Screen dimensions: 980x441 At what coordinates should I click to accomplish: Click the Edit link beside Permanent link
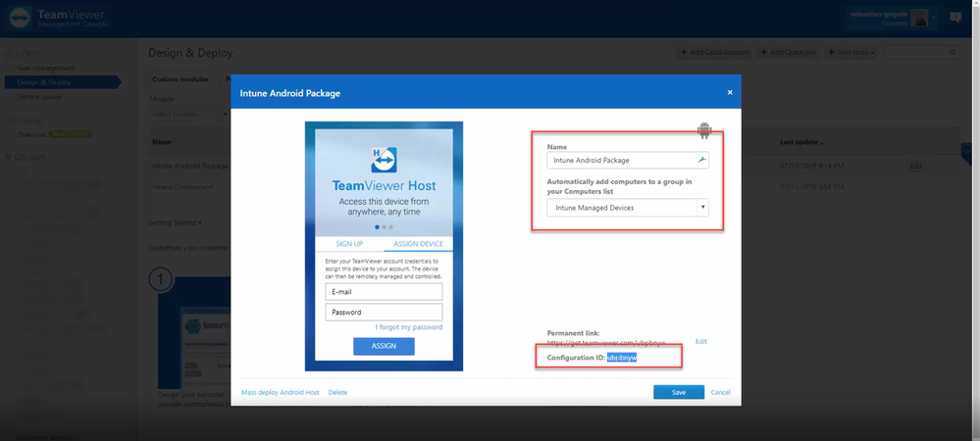pos(701,342)
